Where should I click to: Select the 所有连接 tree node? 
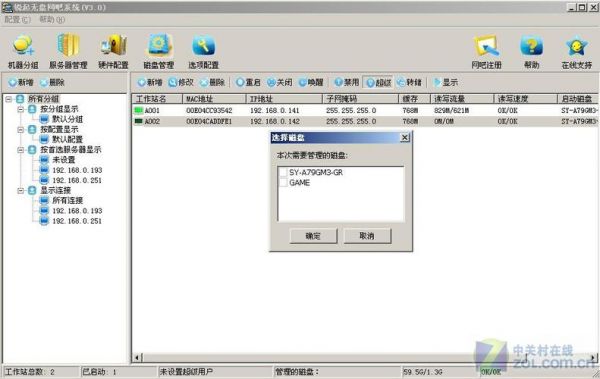click(67, 201)
